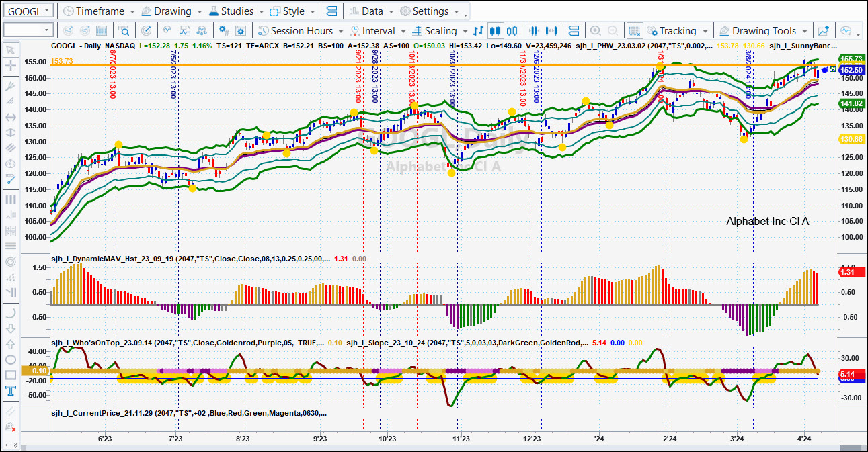Expand the empty combo box on second toolbar
This screenshot has height=452, width=868.
[x=28, y=30]
